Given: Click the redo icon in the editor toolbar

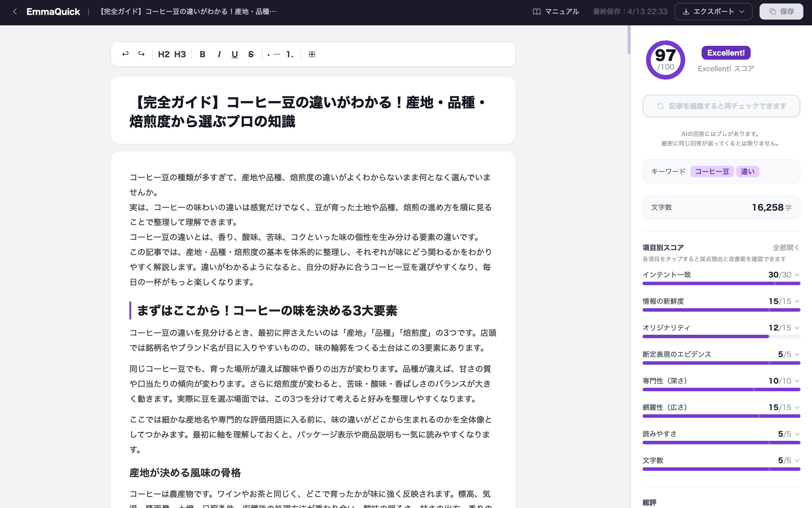Looking at the screenshot, I should tap(141, 54).
